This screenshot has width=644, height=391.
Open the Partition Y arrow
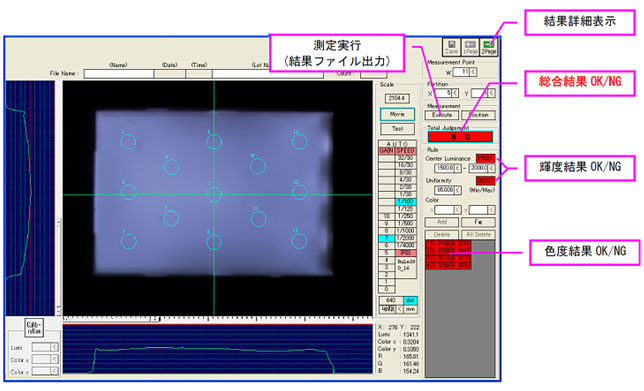tap(492, 93)
